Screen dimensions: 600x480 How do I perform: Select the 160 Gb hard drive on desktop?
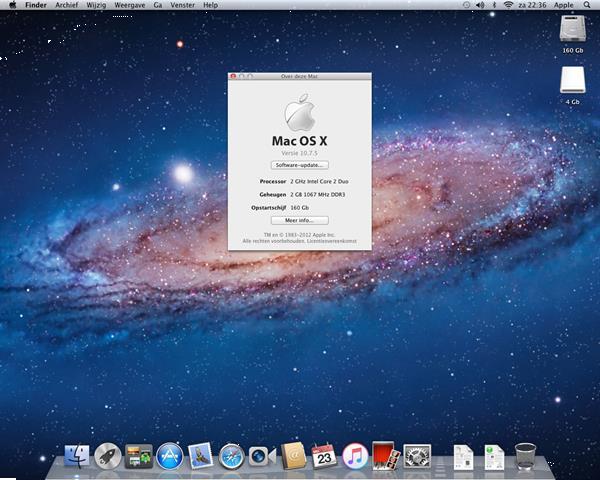(573, 29)
